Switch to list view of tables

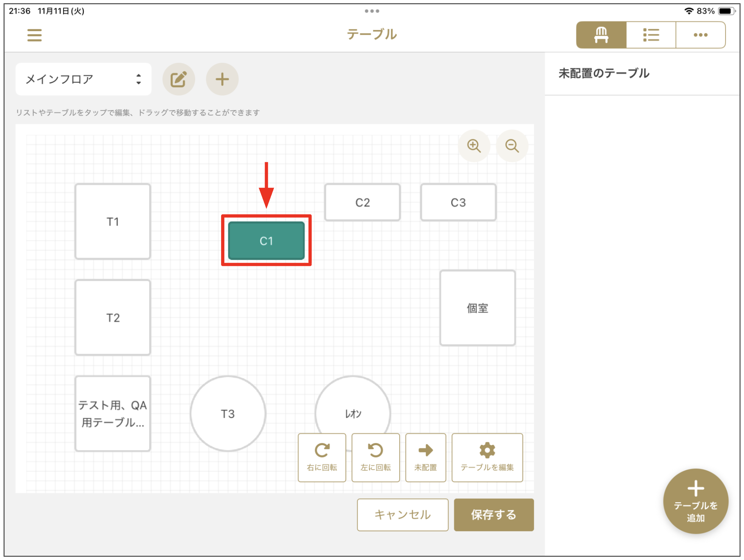[651, 34]
